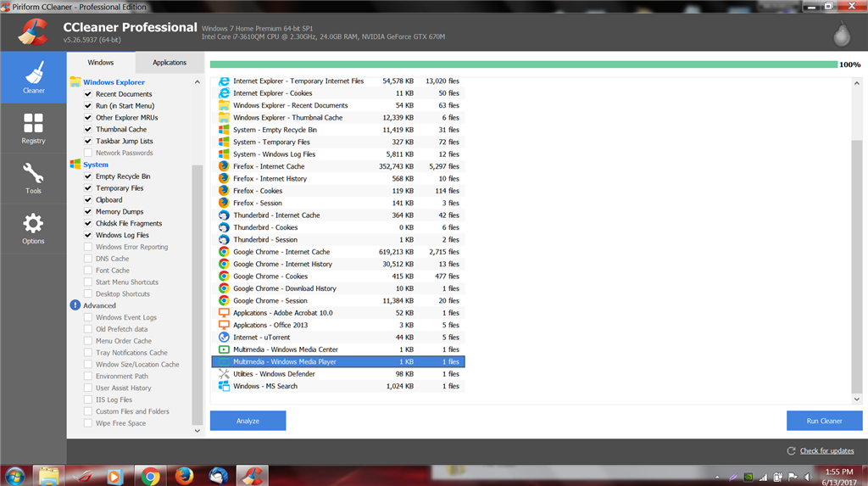Open the Options gear section
The image size is (868, 486).
coord(33,229)
